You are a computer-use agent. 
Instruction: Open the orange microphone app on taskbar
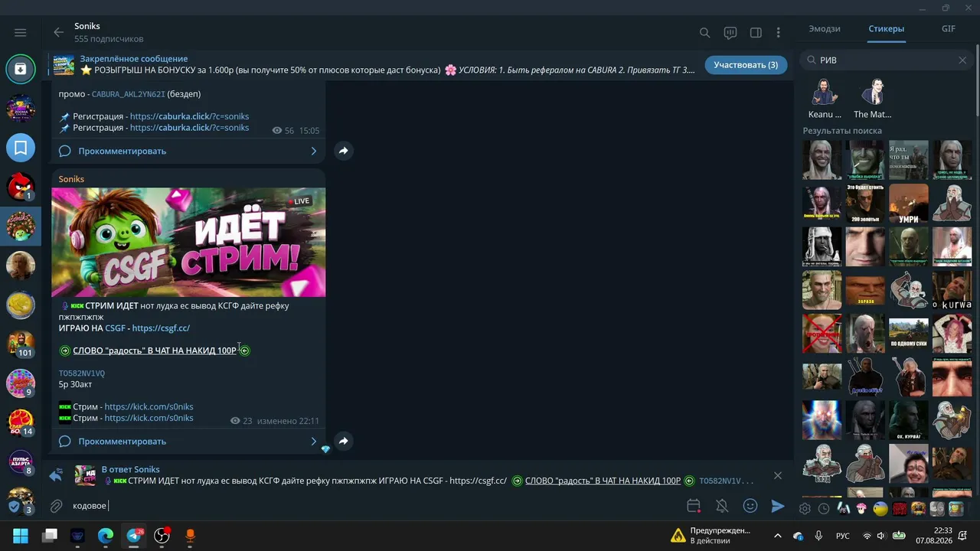(190, 536)
